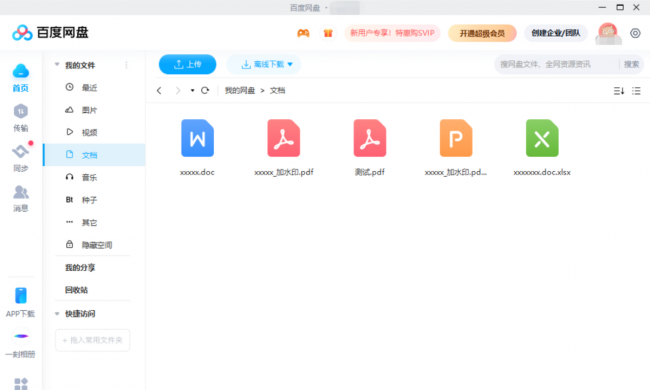Go forward with the right arrow

(178, 90)
